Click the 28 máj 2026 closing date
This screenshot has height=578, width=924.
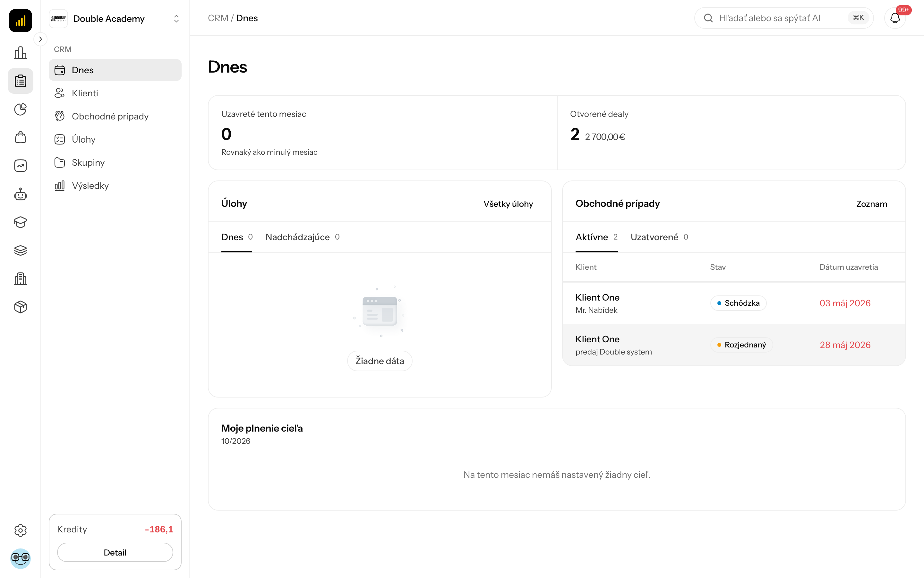coord(845,345)
